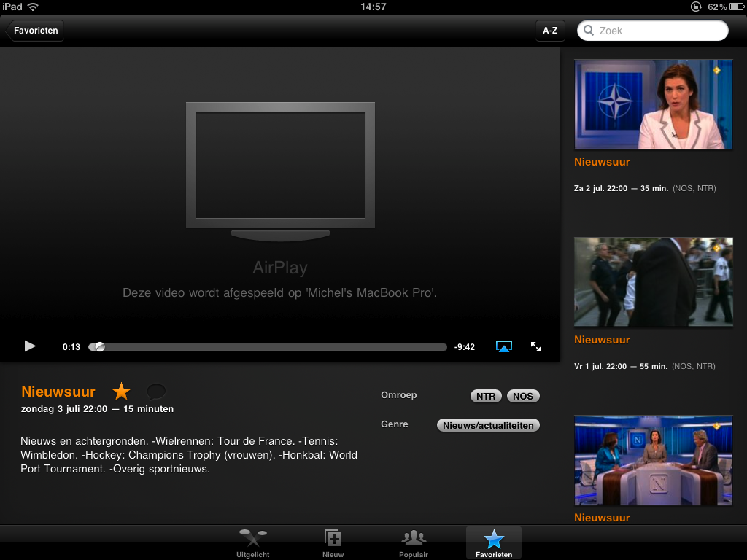Click the 'zondag 3 juli 22:00' broadcast date
The width and height of the screenshot is (747, 560).
(64, 409)
